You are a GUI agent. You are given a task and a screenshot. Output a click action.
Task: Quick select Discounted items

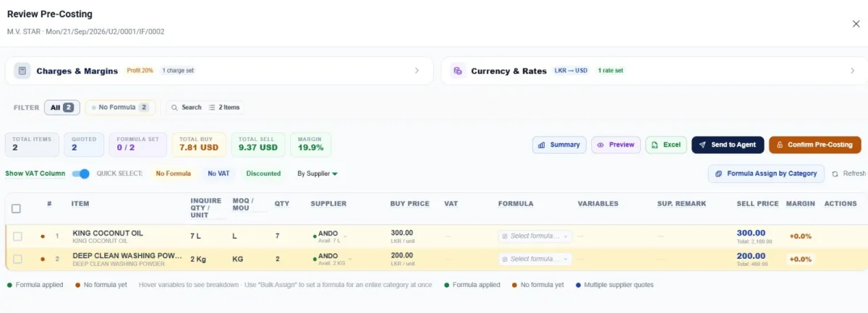pos(263,173)
